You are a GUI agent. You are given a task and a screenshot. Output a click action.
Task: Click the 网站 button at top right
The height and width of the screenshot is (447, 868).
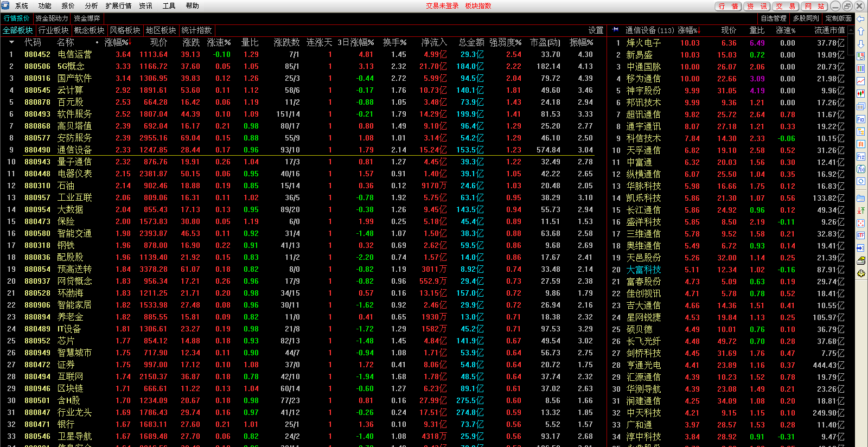pos(814,7)
